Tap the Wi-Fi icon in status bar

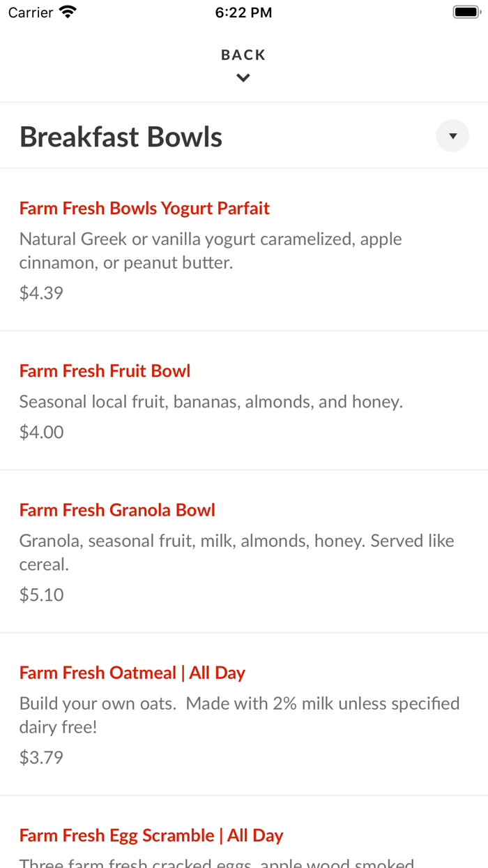(67, 11)
